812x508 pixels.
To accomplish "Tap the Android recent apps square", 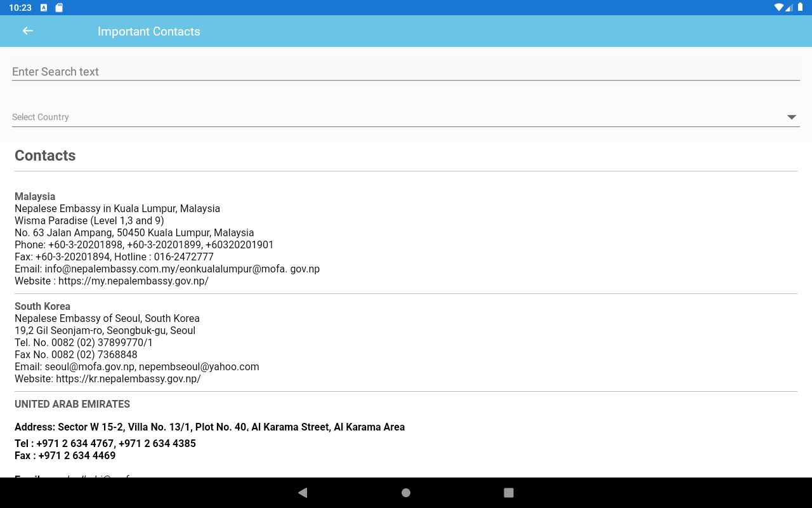I will 509,493.
